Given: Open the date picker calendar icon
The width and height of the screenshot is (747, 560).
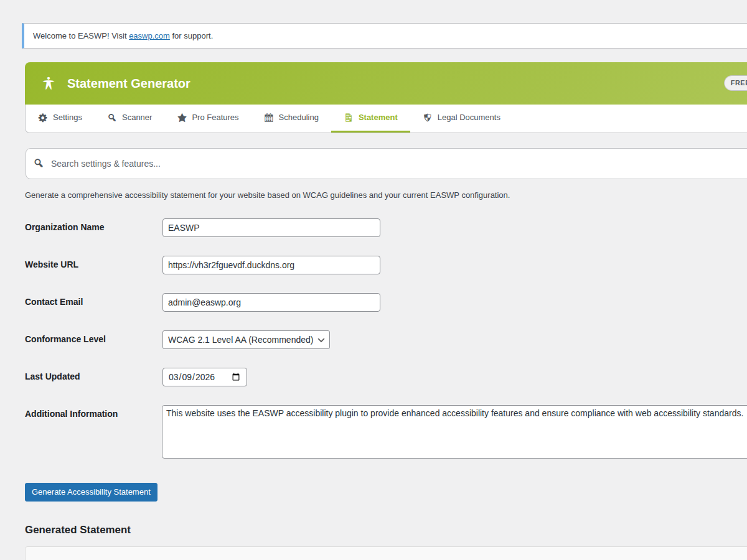Looking at the screenshot, I should tap(236, 377).
